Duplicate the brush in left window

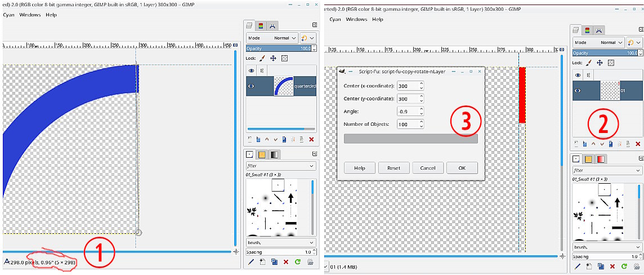click(x=274, y=261)
